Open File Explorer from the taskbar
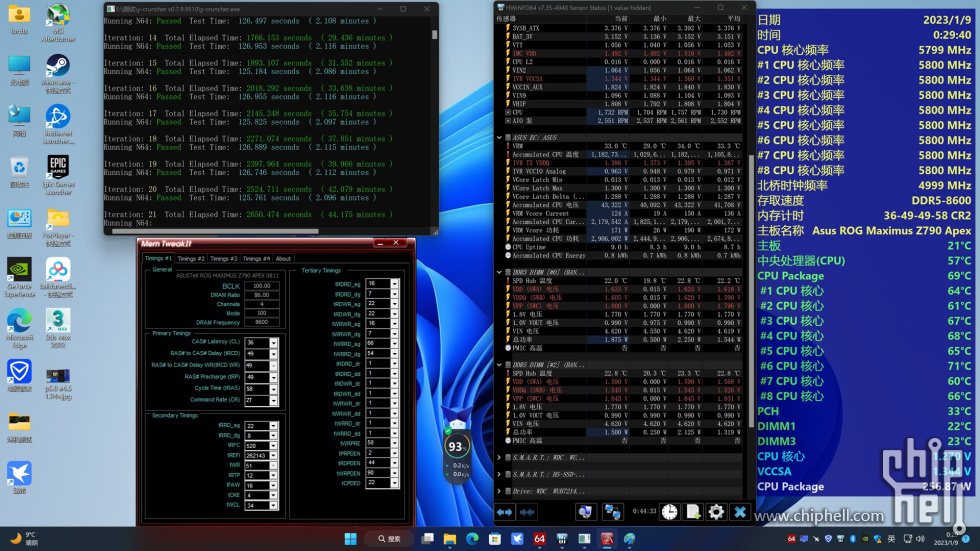This screenshot has height=551, width=980. point(450,539)
